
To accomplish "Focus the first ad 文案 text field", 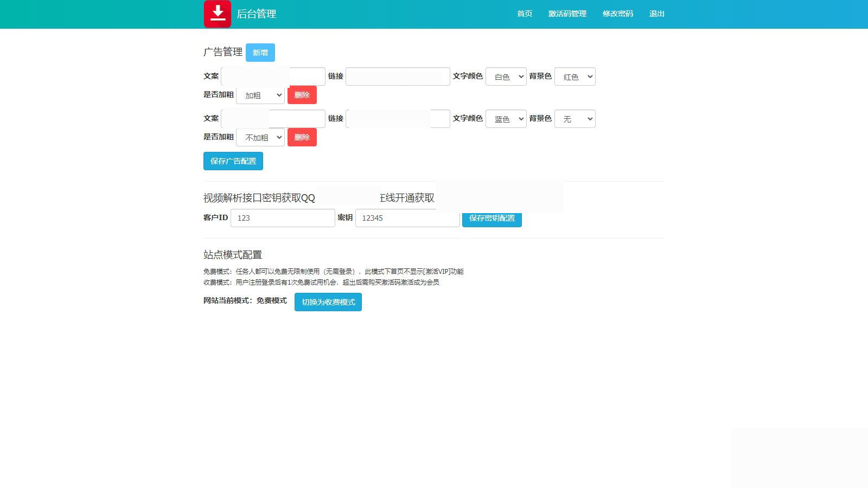I will pyautogui.click(x=273, y=76).
